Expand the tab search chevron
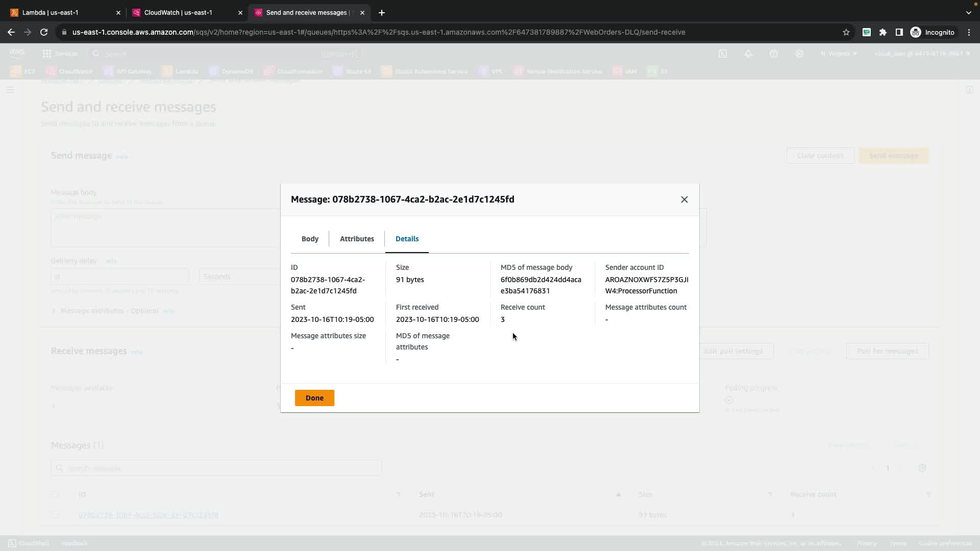The width and height of the screenshot is (980, 551). pos(968,12)
